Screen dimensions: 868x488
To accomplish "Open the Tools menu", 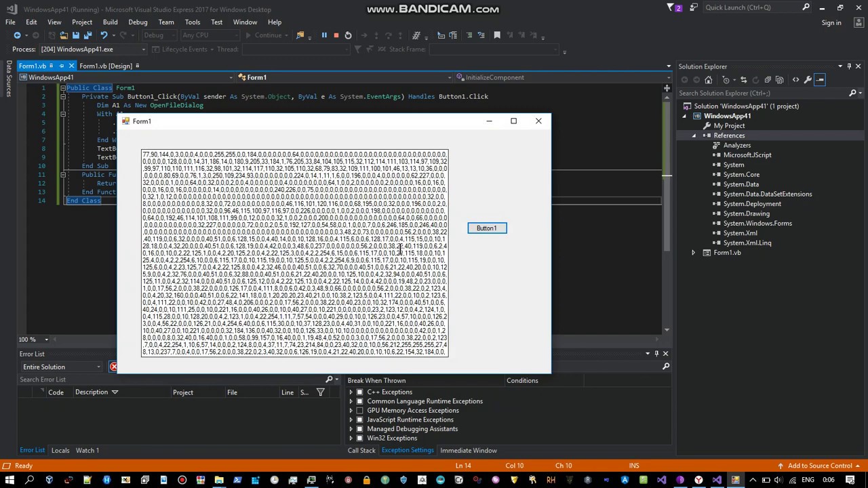I will click(193, 22).
